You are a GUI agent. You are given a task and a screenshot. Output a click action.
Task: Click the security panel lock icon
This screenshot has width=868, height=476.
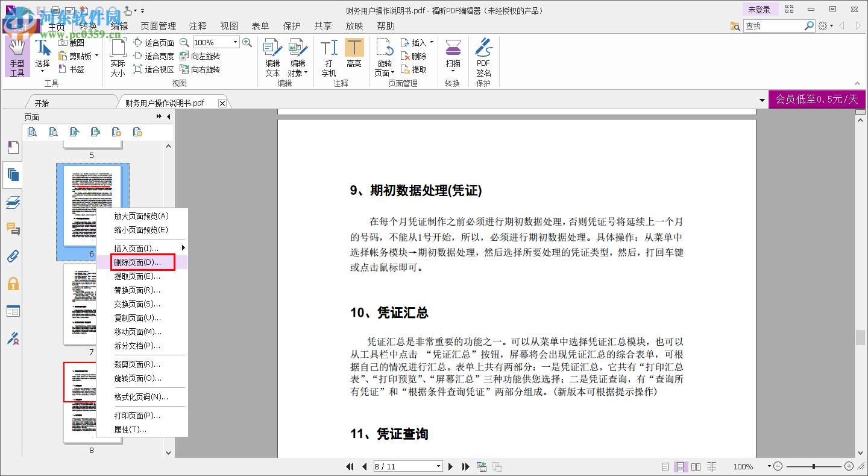tap(13, 284)
